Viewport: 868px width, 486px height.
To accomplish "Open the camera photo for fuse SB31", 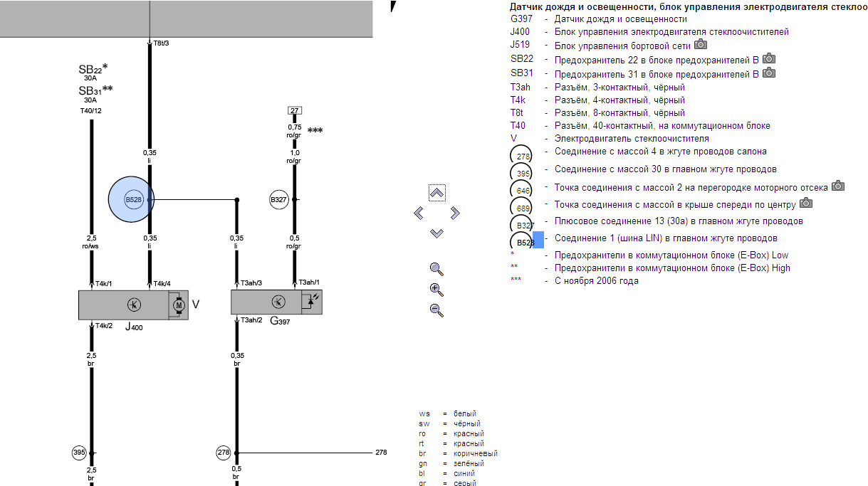I will (769, 73).
